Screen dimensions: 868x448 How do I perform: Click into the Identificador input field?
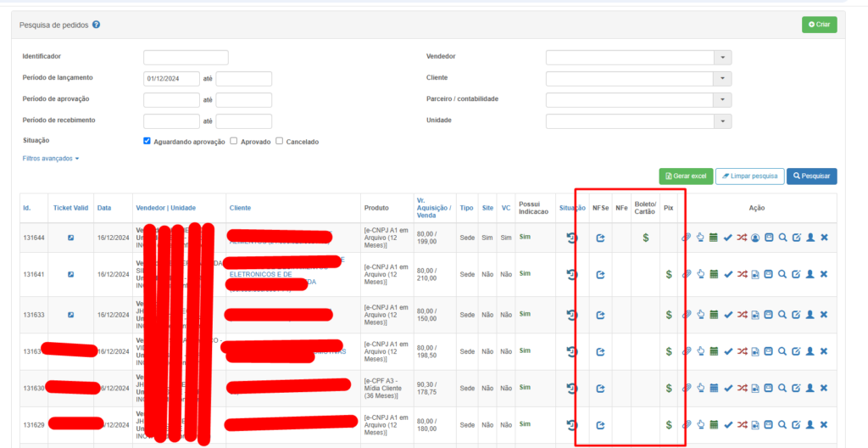point(186,58)
